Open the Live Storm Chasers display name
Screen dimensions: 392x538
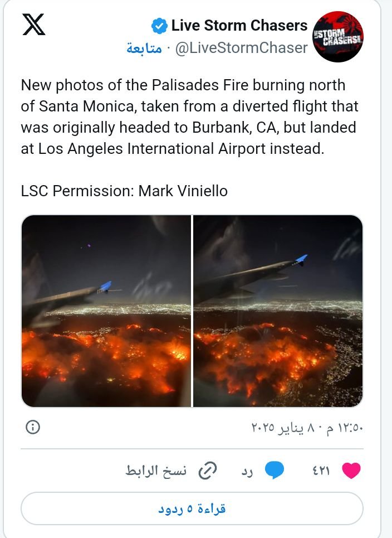click(239, 26)
